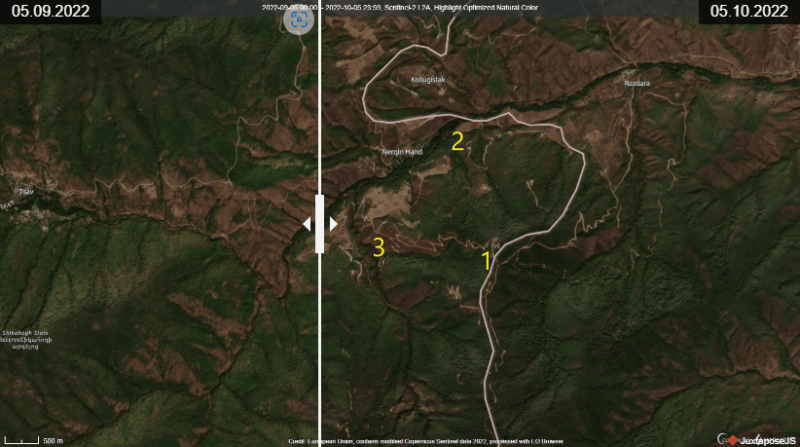Viewport: 800px width, 447px height.
Task: Click the right arrow on the comparison slider
Action: click(x=333, y=224)
